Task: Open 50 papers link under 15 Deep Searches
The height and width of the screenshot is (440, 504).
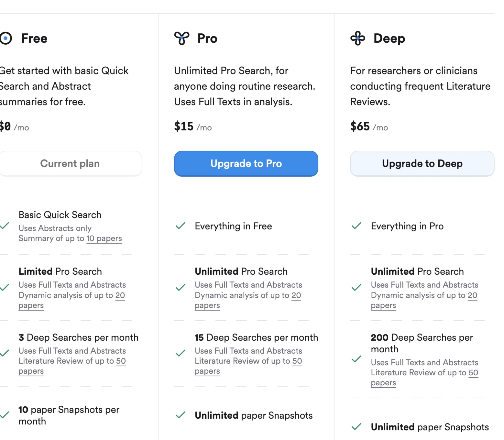Action: point(297,361)
